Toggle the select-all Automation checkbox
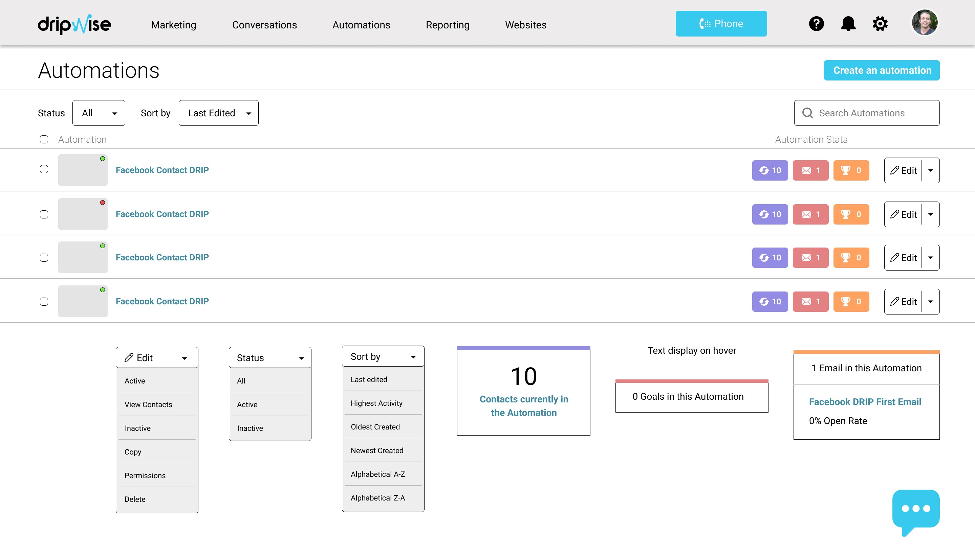 tap(44, 139)
